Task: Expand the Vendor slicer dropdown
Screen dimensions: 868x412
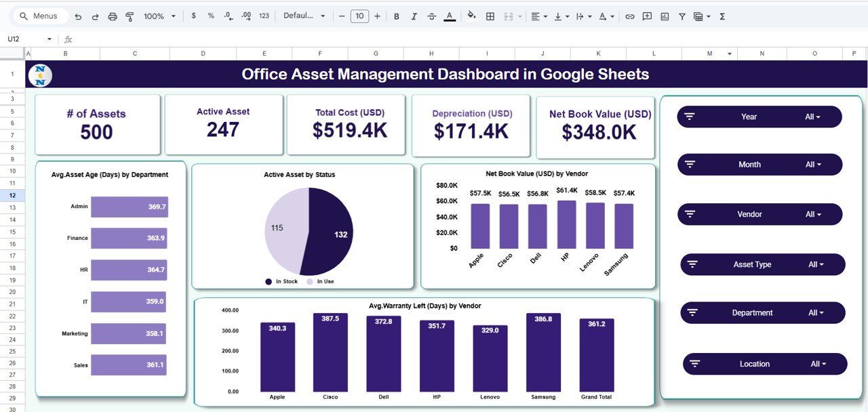Action: tap(812, 214)
